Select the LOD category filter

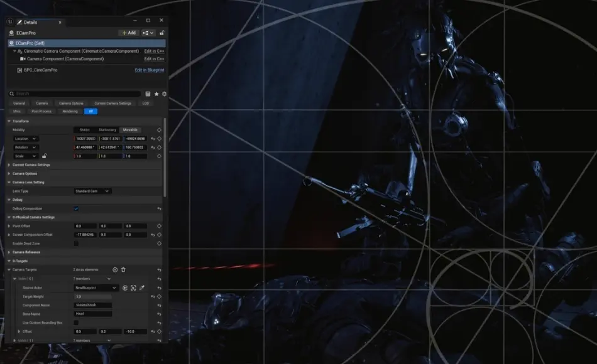click(145, 104)
